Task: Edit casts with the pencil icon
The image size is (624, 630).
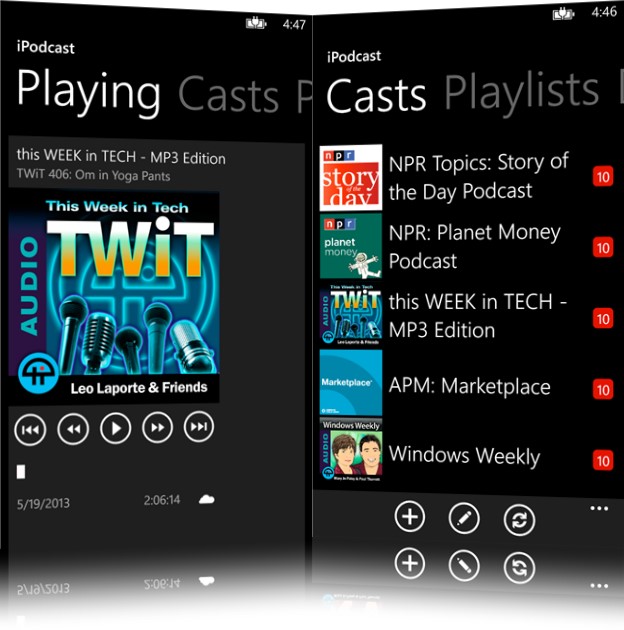Action: tap(464, 518)
